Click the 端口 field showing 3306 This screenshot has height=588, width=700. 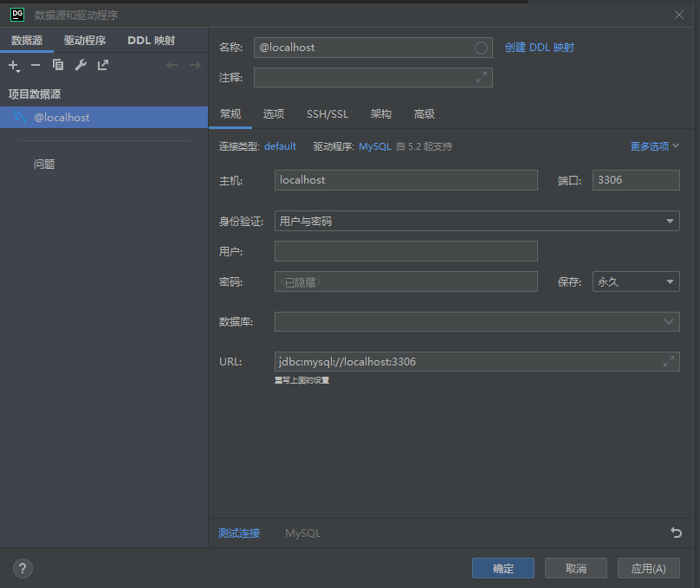636,180
